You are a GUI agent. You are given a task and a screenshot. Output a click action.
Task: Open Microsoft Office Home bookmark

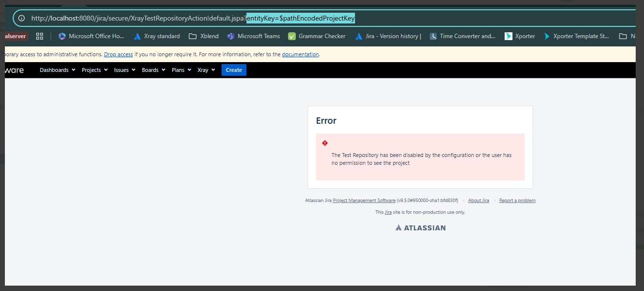pos(91,36)
